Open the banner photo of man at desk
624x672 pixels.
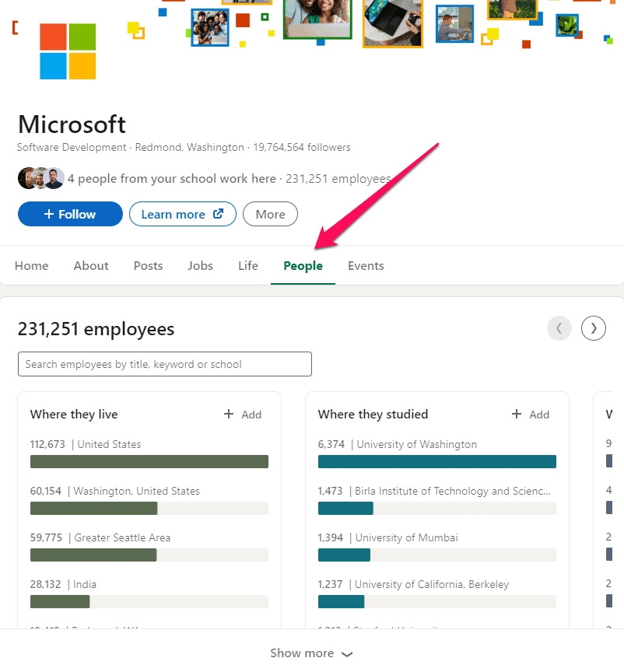click(x=454, y=24)
